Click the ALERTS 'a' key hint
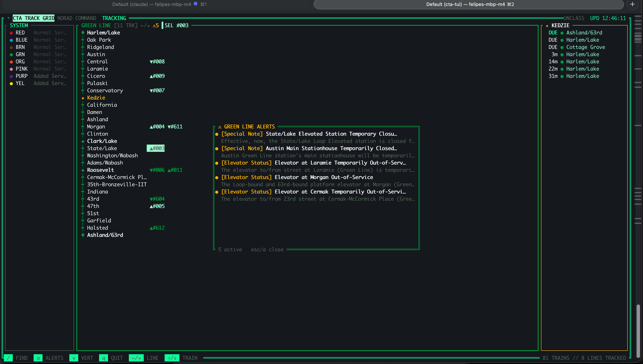 (38, 358)
